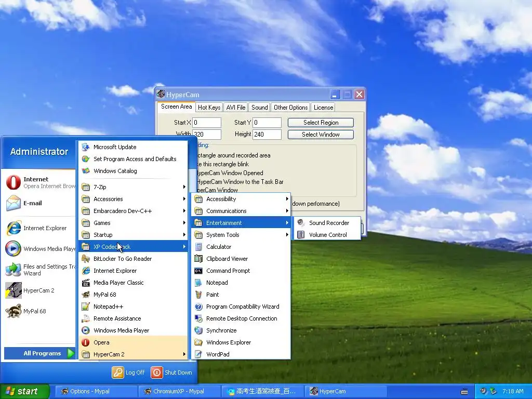Click the Start X input field

pos(207,123)
